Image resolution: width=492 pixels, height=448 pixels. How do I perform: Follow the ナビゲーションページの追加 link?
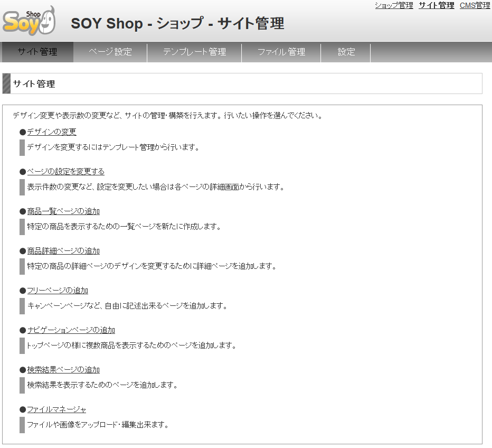71,330
